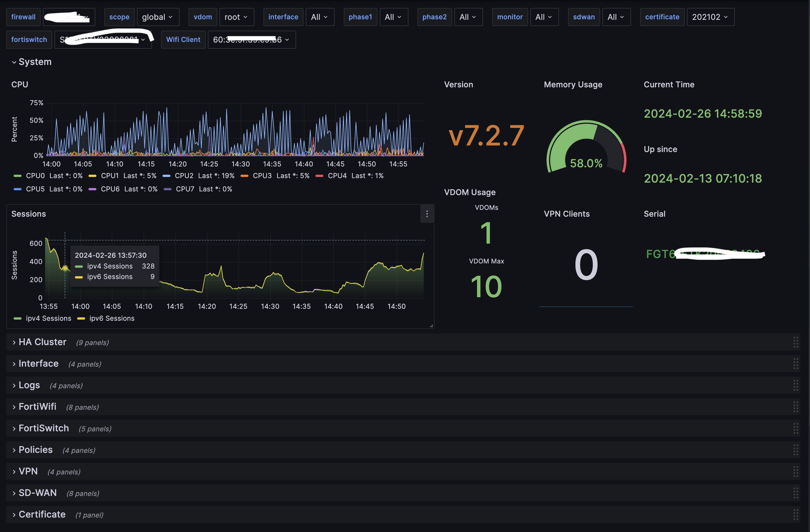Collapse the System row
This screenshot has width=810, height=532.
(35, 62)
